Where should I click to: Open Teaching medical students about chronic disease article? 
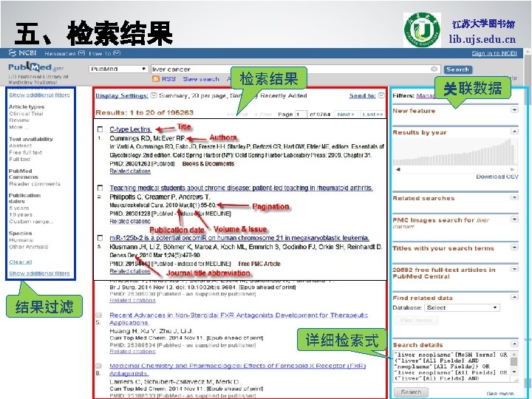pos(241,188)
